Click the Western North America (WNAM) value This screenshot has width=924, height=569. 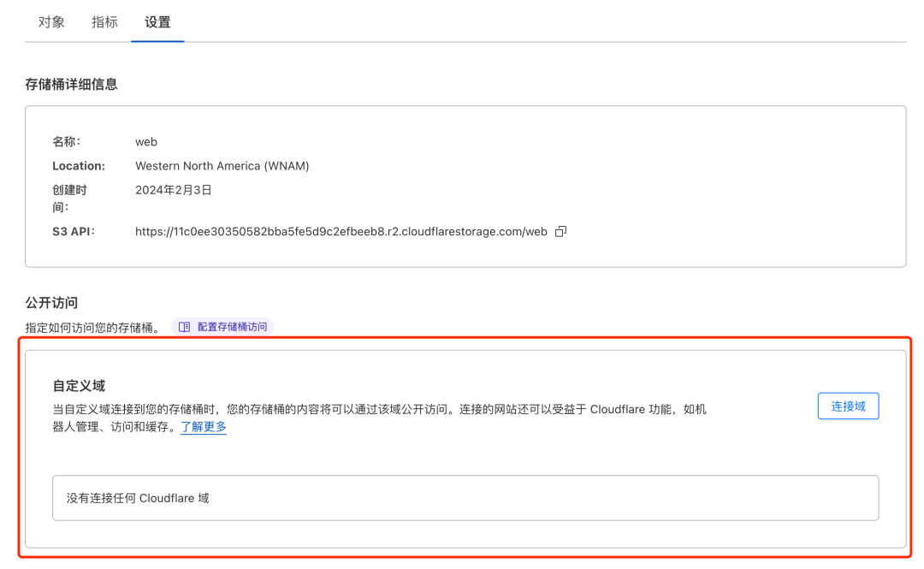point(222,166)
